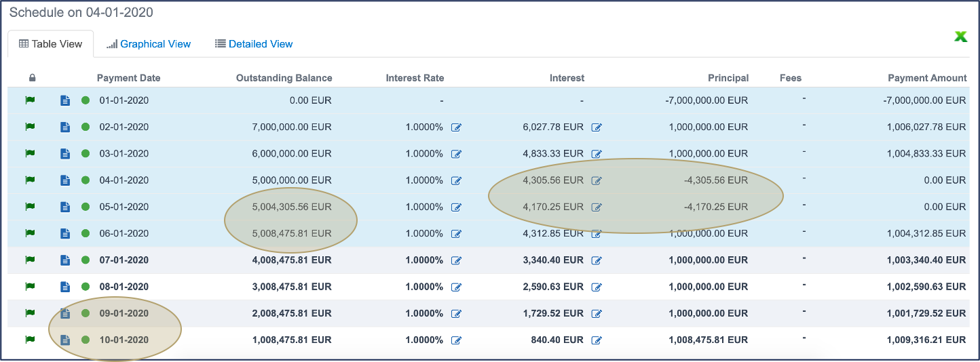Click green status dot for 04-01-2020
980x362 pixels.
pyautogui.click(x=86, y=180)
